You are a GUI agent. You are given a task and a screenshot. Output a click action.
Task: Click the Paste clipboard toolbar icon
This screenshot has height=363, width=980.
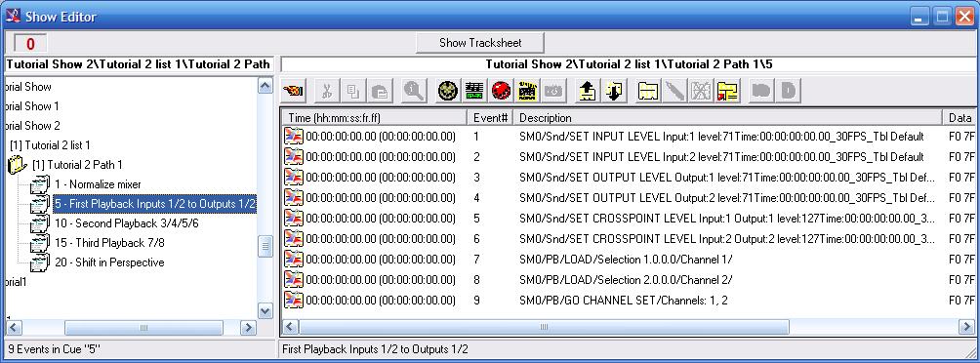380,91
